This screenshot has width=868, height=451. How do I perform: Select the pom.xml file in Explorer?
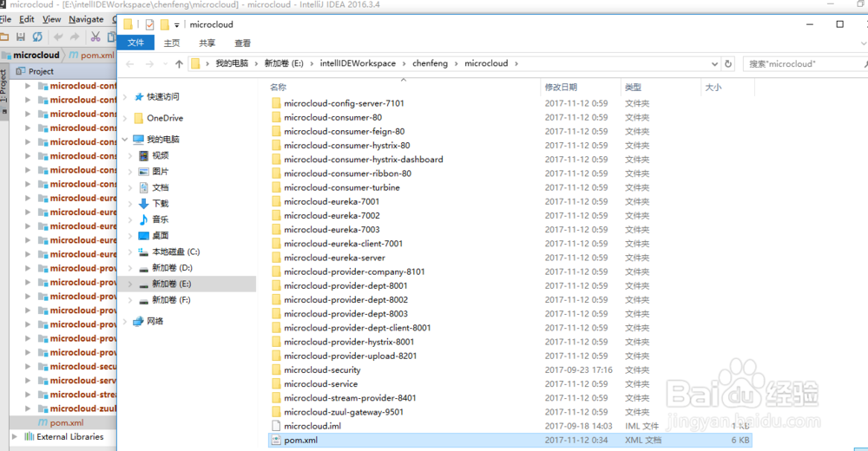pyautogui.click(x=510, y=441)
